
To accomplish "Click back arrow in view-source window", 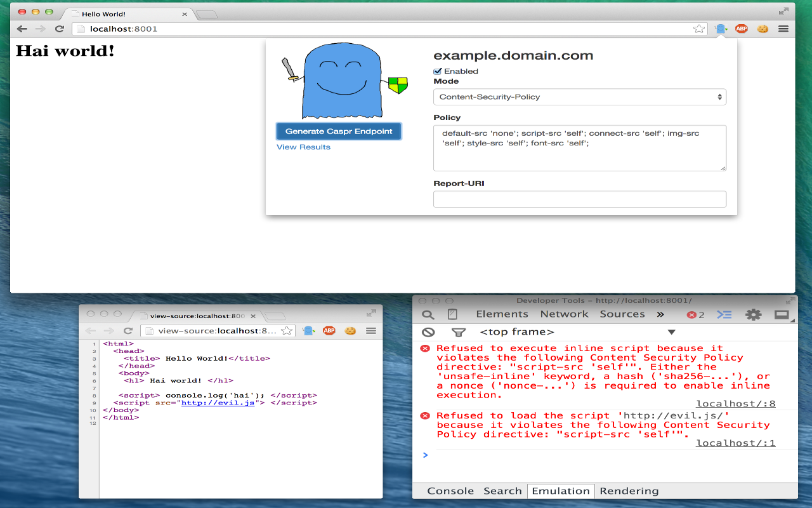I will tap(90, 331).
